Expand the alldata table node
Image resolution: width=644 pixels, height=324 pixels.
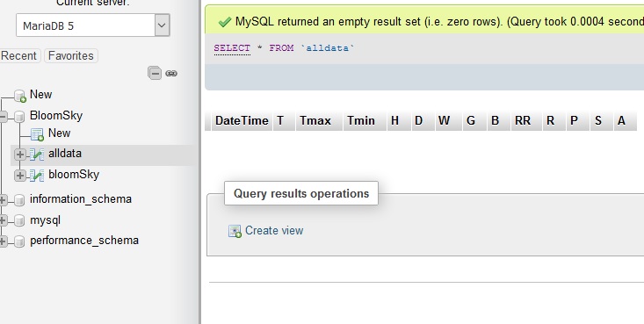pyautogui.click(x=19, y=155)
